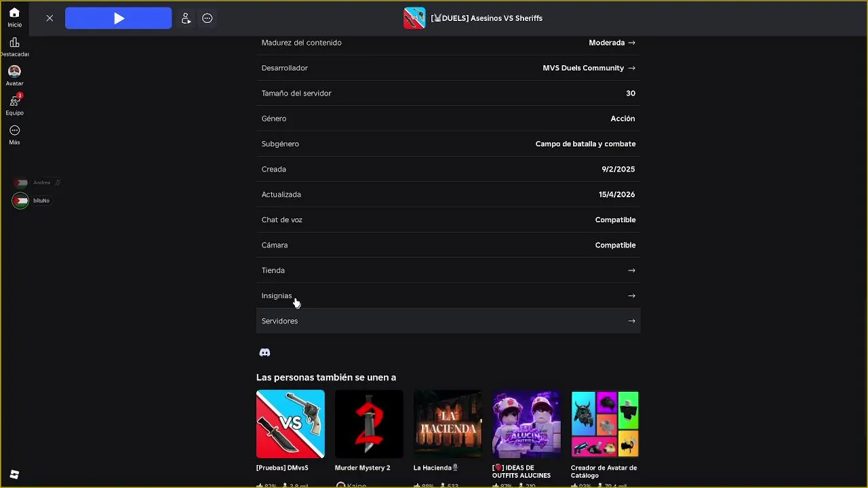Click the game icon in title bar
868x488 pixels.
tap(414, 18)
